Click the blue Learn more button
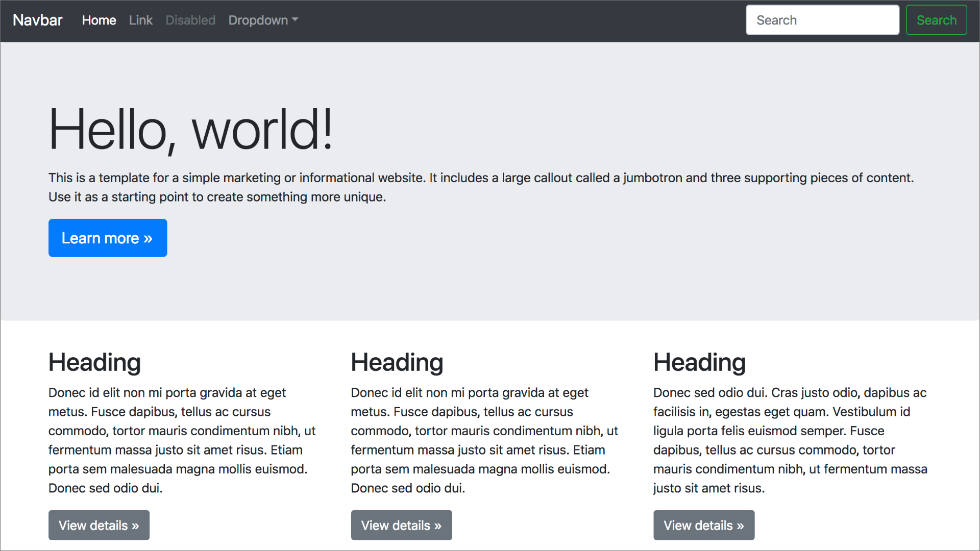Screen dimensions: 980x551 (x=108, y=238)
